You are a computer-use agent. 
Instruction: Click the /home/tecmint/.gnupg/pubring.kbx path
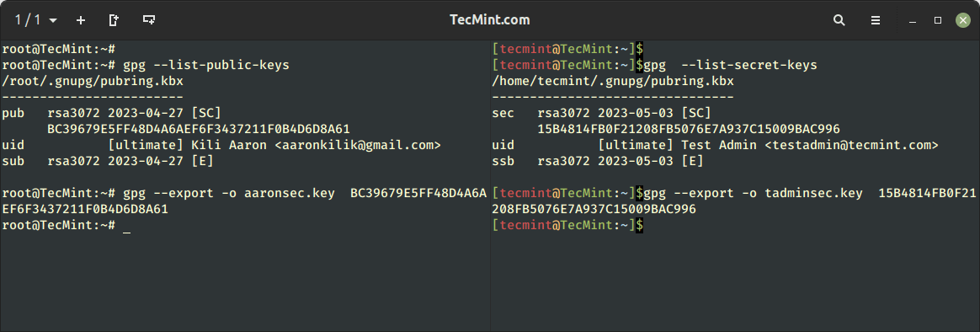click(x=613, y=81)
